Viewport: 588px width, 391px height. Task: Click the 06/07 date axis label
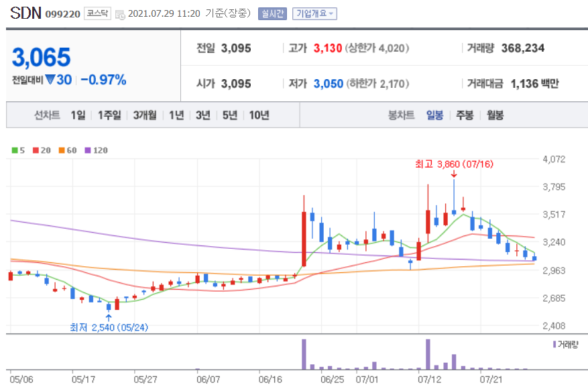click(208, 380)
